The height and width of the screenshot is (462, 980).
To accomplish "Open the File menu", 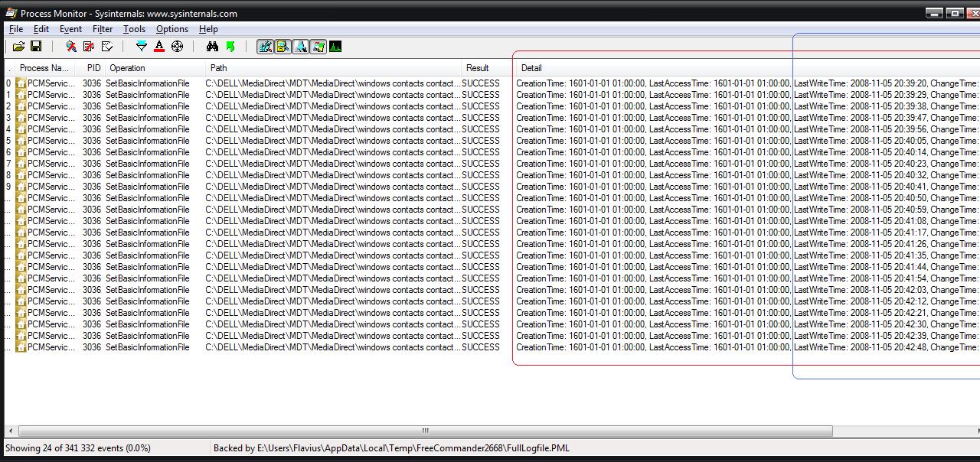I will [x=16, y=29].
